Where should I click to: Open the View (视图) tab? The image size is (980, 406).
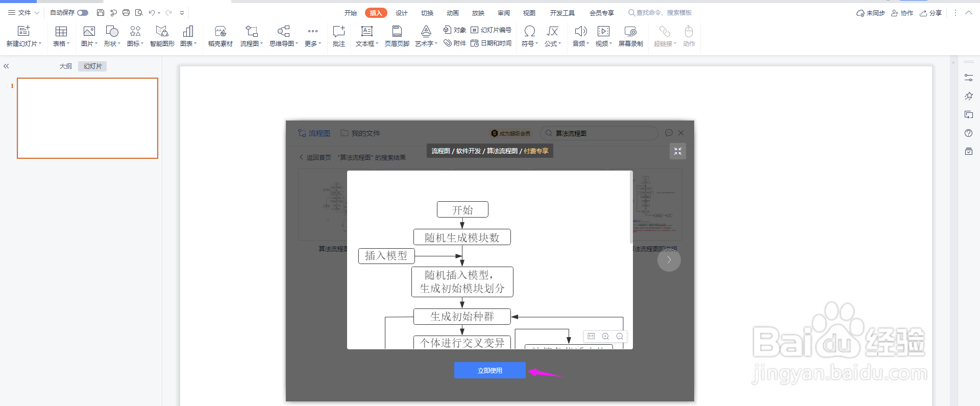click(x=529, y=13)
